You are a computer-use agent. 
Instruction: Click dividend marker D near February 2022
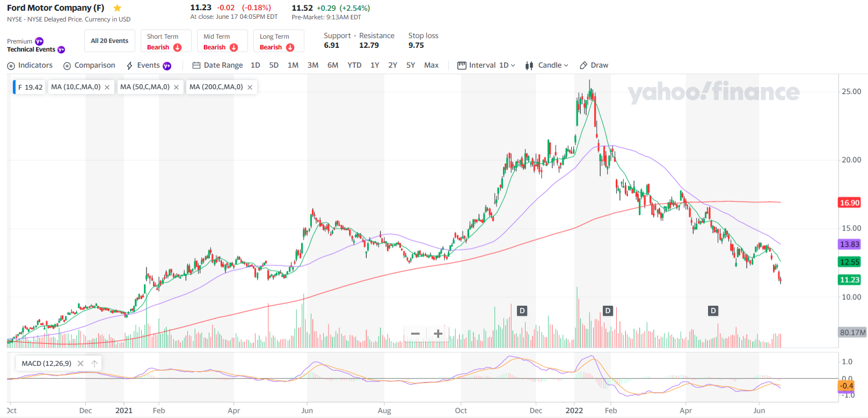click(x=608, y=311)
